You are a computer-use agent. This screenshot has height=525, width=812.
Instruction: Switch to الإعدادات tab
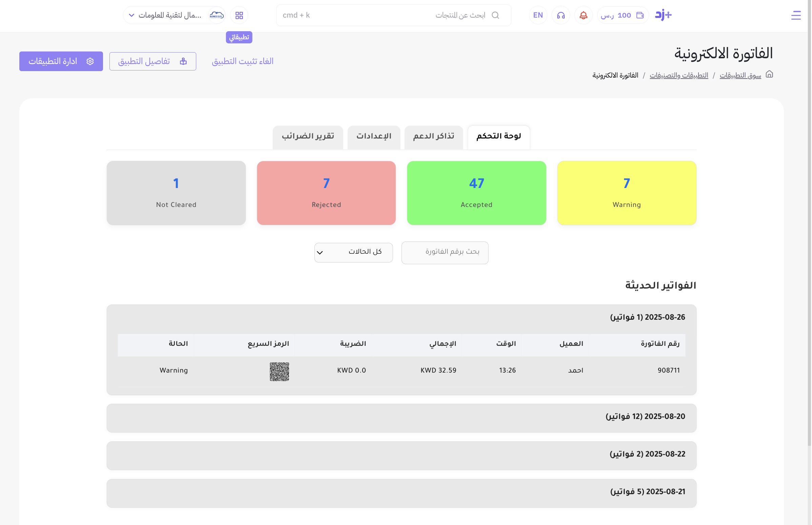(x=373, y=137)
